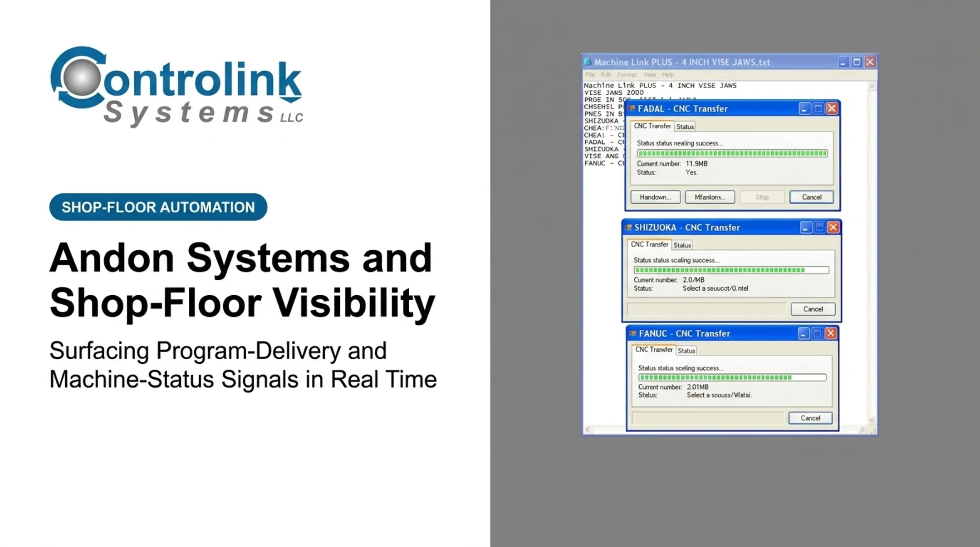The image size is (980, 547).
Task: Click the text field in FANUC window
Action: click(x=708, y=418)
